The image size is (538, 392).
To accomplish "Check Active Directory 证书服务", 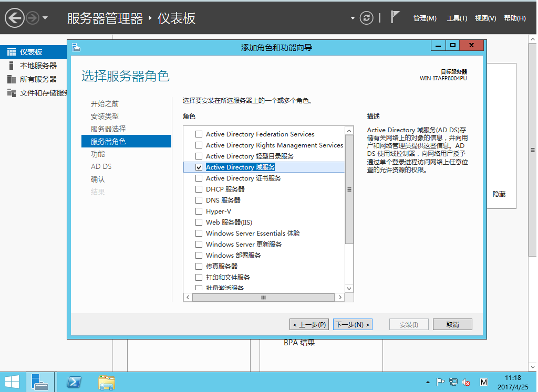I will click(x=199, y=178).
